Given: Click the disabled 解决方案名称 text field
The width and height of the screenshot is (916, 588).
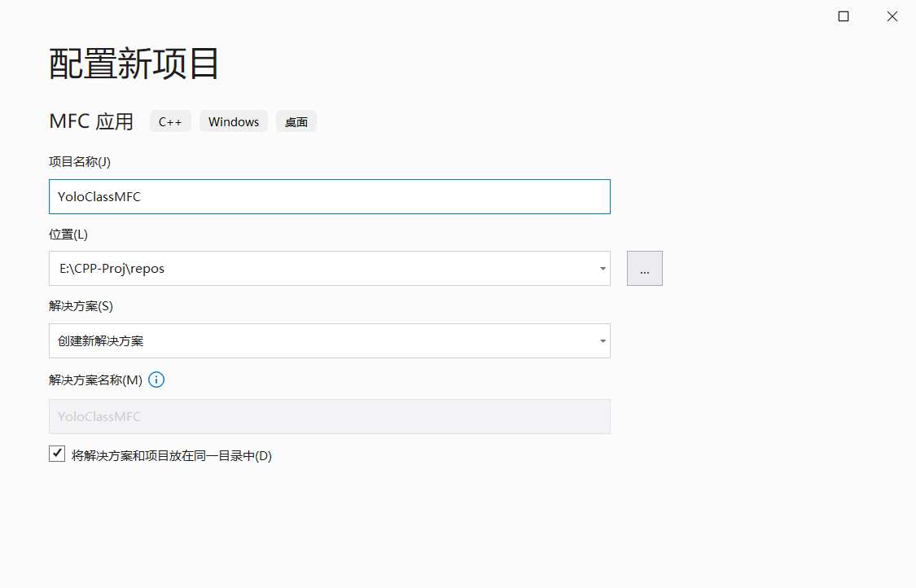Looking at the screenshot, I should 329,416.
